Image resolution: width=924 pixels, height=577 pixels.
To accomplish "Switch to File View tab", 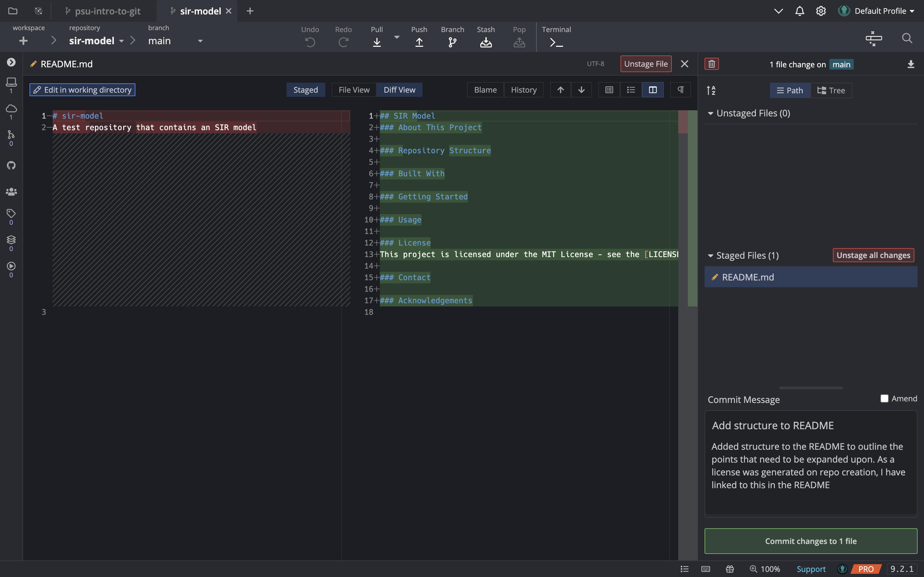I will pos(354,90).
